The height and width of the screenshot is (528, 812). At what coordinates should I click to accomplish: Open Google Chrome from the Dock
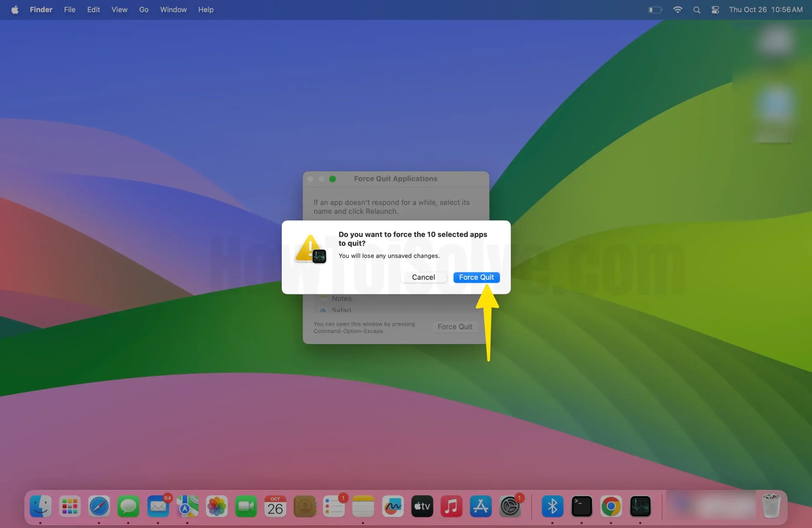click(x=611, y=507)
